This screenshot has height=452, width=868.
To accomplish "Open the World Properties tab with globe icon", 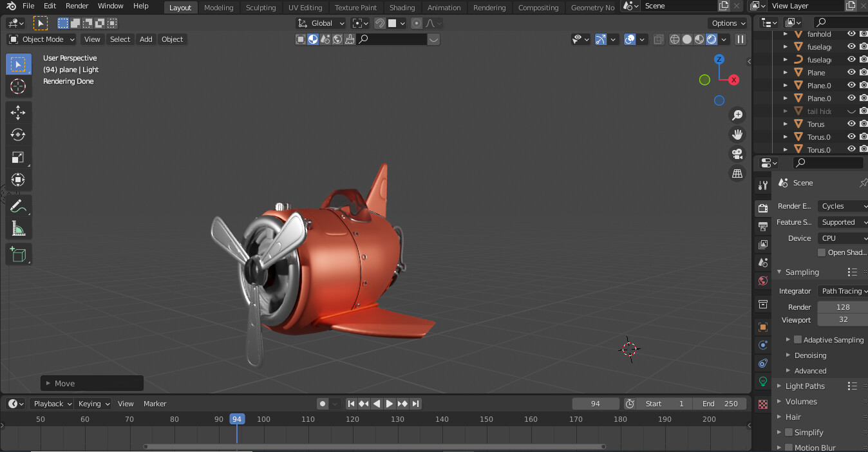I will 762,281.
